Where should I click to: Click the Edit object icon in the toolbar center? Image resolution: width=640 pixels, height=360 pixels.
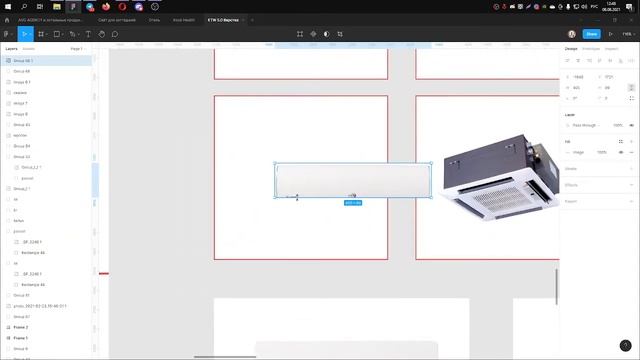click(x=300, y=34)
